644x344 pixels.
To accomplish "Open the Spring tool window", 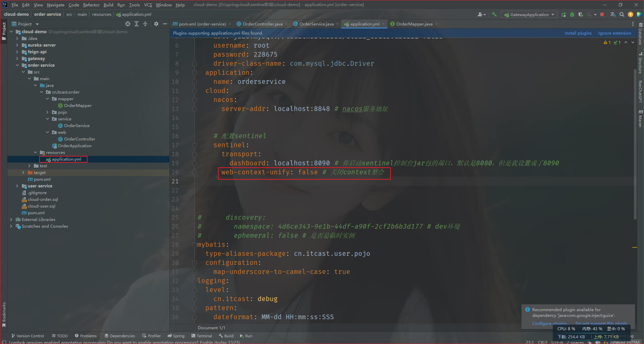I will point(176,336).
